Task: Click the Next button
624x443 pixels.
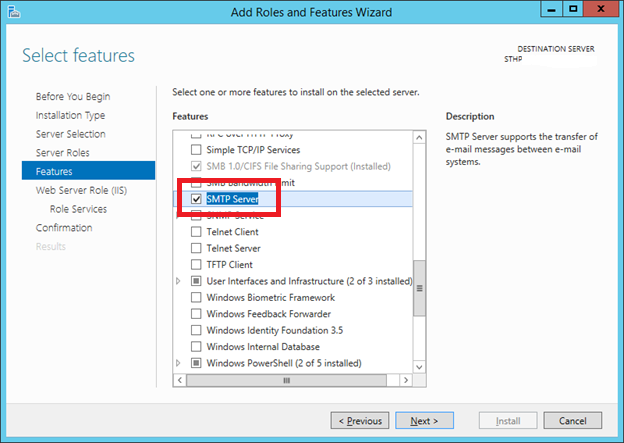Action: pos(424,421)
